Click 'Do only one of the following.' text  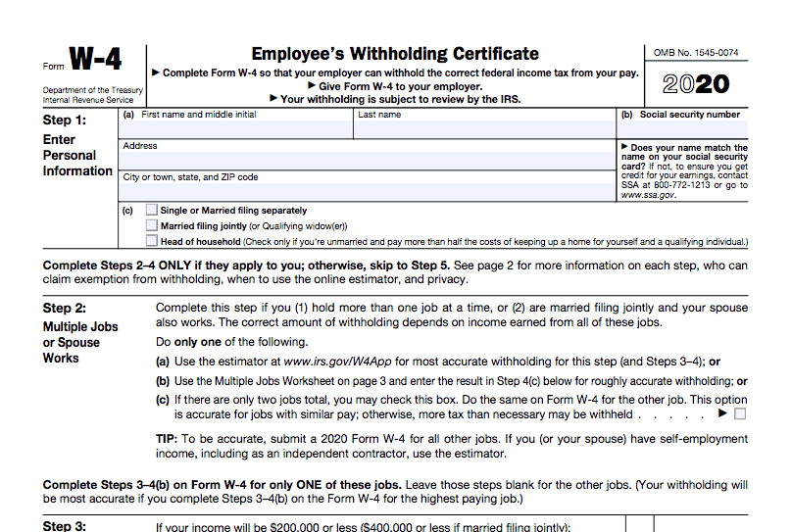click(232, 342)
